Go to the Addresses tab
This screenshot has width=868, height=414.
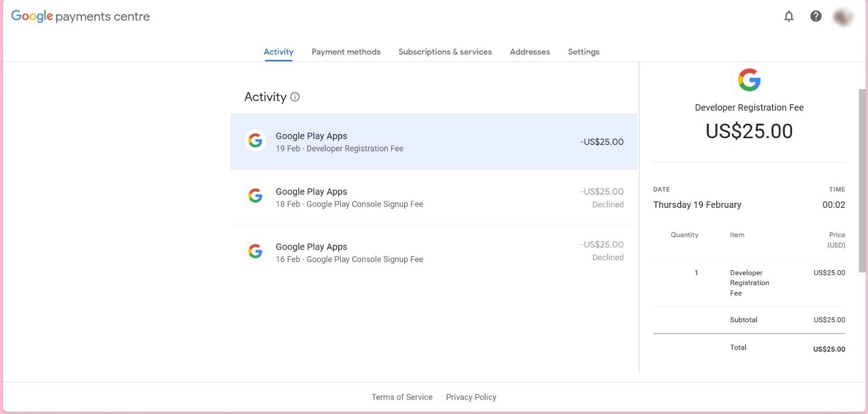(530, 52)
